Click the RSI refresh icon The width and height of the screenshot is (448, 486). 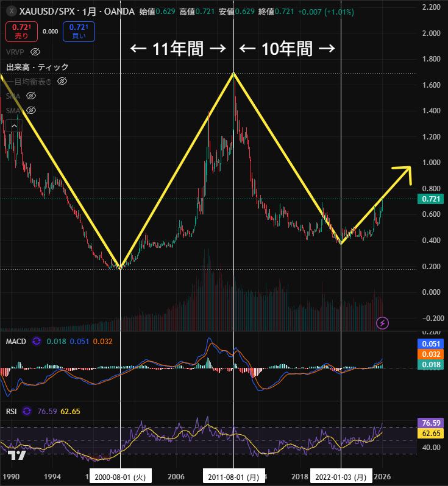[x=27, y=412]
